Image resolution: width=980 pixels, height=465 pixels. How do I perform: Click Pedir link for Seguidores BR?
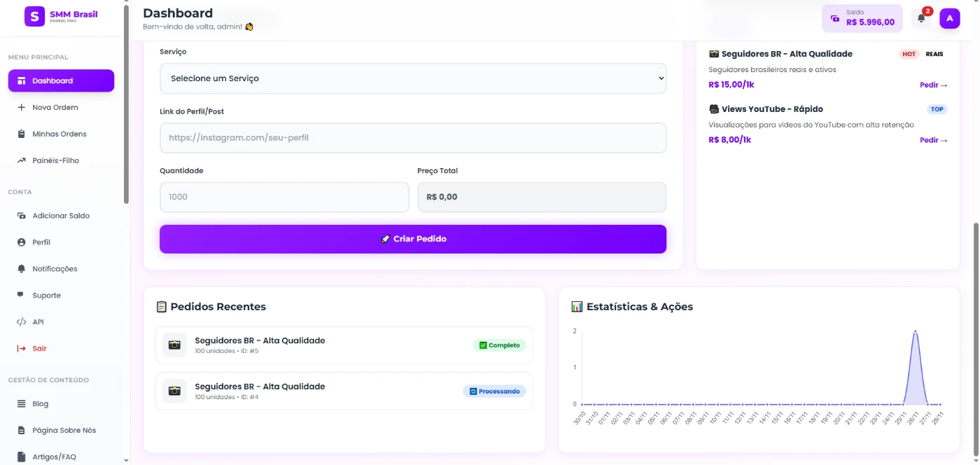click(x=933, y=85)
